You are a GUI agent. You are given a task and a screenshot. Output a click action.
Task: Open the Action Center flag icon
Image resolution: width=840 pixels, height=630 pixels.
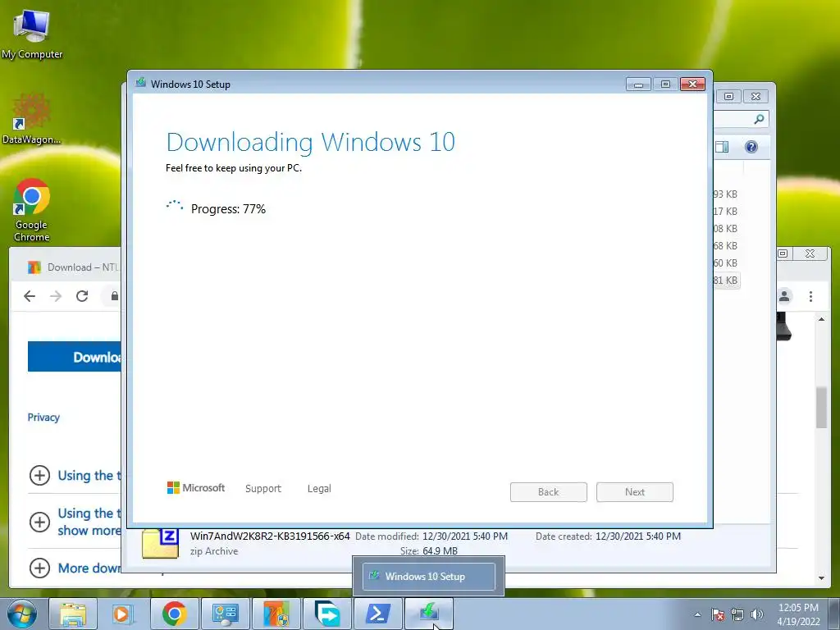click(x=718, y=614)
